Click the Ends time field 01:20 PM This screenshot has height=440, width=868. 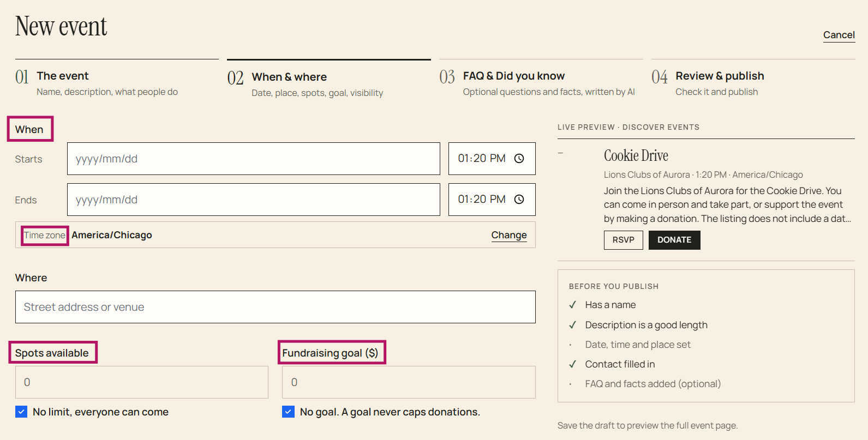coord(492,200)
